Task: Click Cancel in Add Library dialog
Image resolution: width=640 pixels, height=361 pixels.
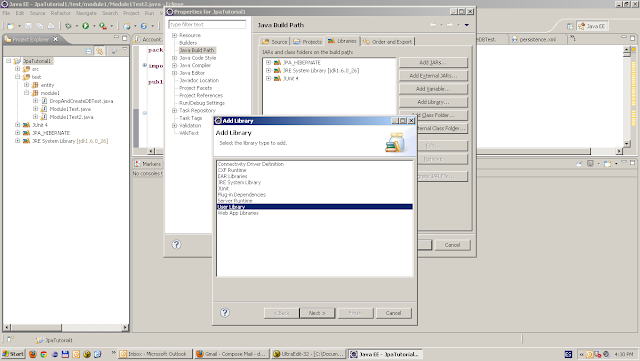Action: 393,313
